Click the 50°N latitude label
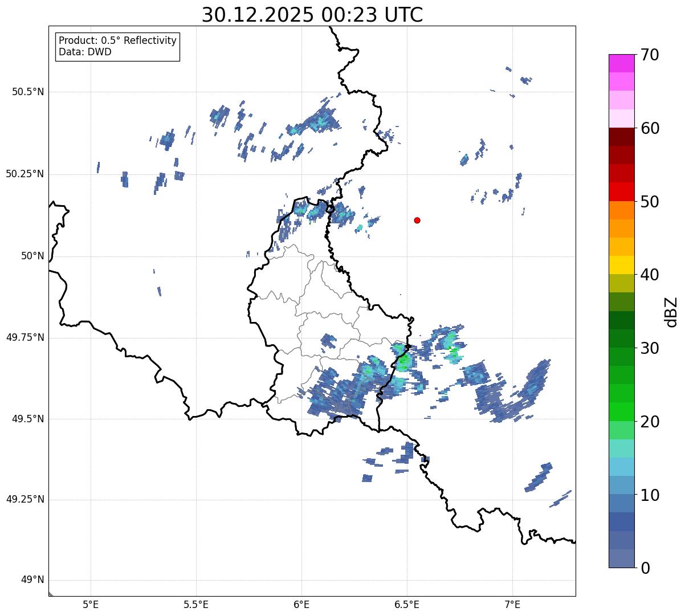Viewport: 685px width, 616px height. pos(32,256)
